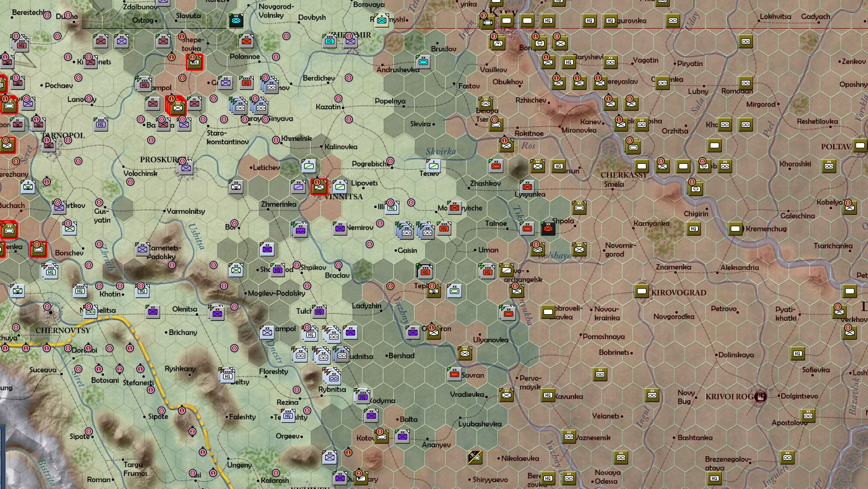Viewport: 868px width, 489px height.
Task: Select the purple HQ unit at Shargorod
Action: point(277,270)
